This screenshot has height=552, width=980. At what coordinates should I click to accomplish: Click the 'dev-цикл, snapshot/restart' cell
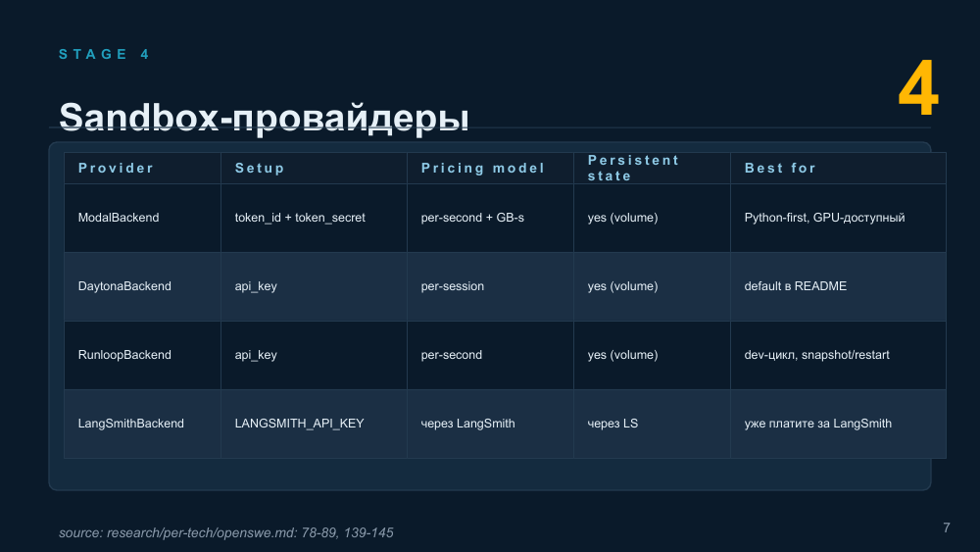tap(838, 356)
